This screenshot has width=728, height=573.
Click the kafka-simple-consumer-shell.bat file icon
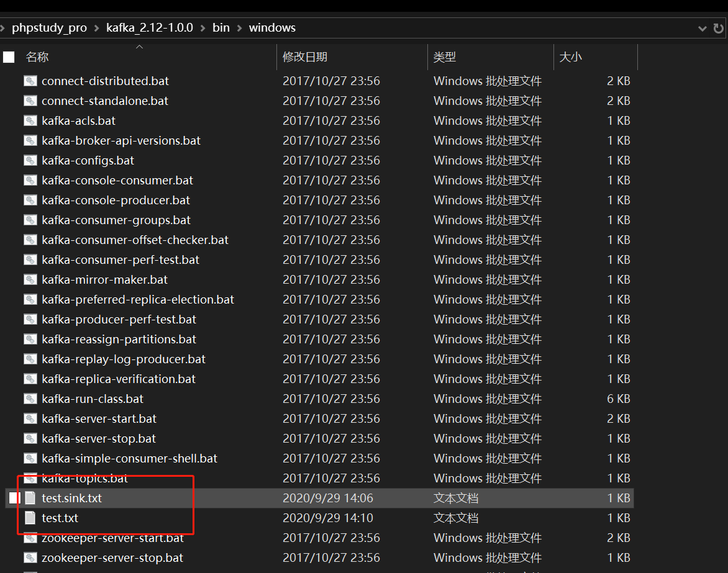(30, 459)
